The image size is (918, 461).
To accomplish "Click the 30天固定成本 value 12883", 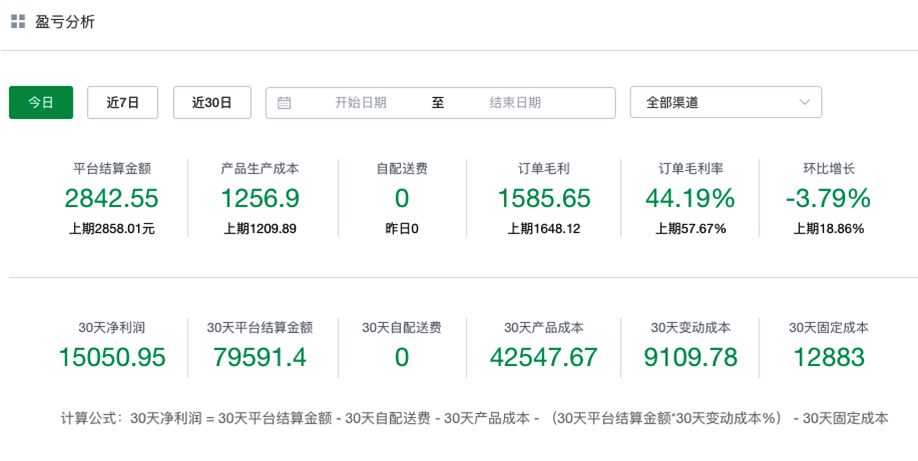I will click(x=828, y=357).
